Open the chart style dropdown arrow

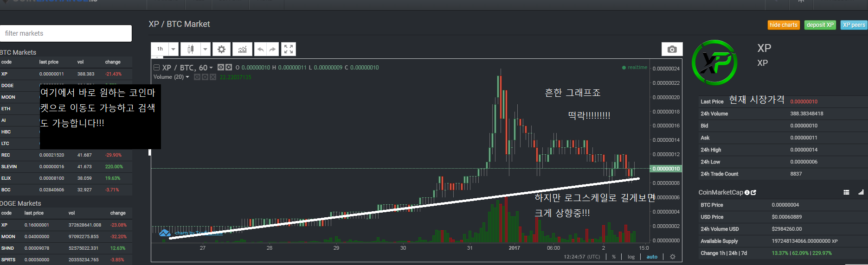click(x=205, y=49)
